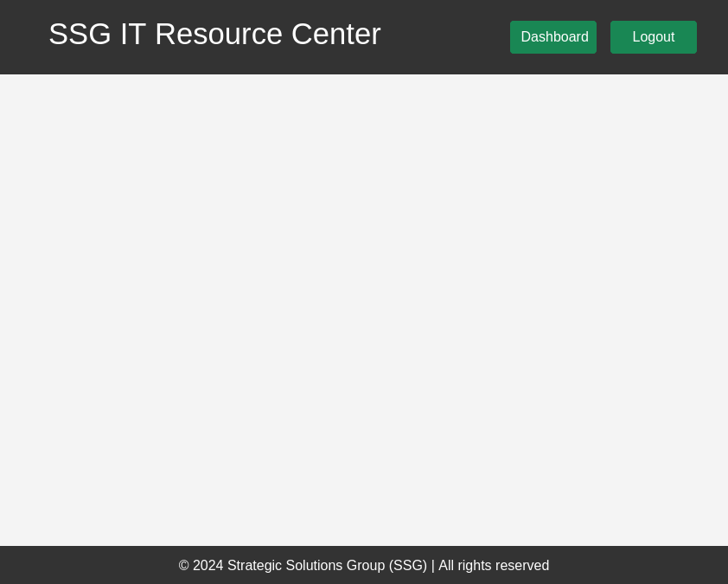Screen dimensions: 728x584
Task: Click the header gap between title and Dashboard
Action: [445, 37]
